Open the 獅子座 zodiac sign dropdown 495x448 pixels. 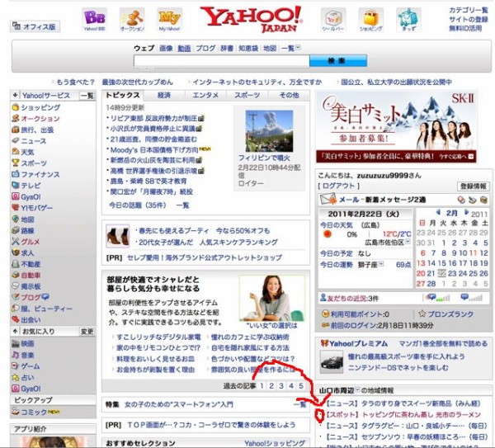coord(381,264)
